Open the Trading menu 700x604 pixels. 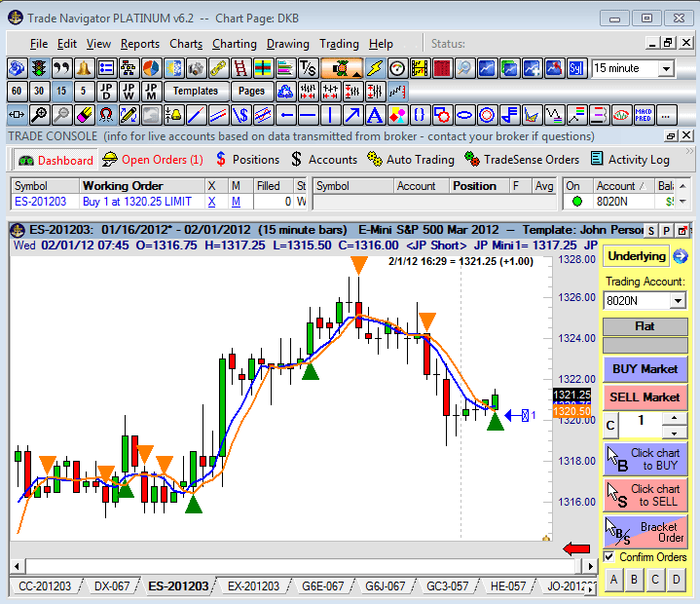[x=339, y=44]
